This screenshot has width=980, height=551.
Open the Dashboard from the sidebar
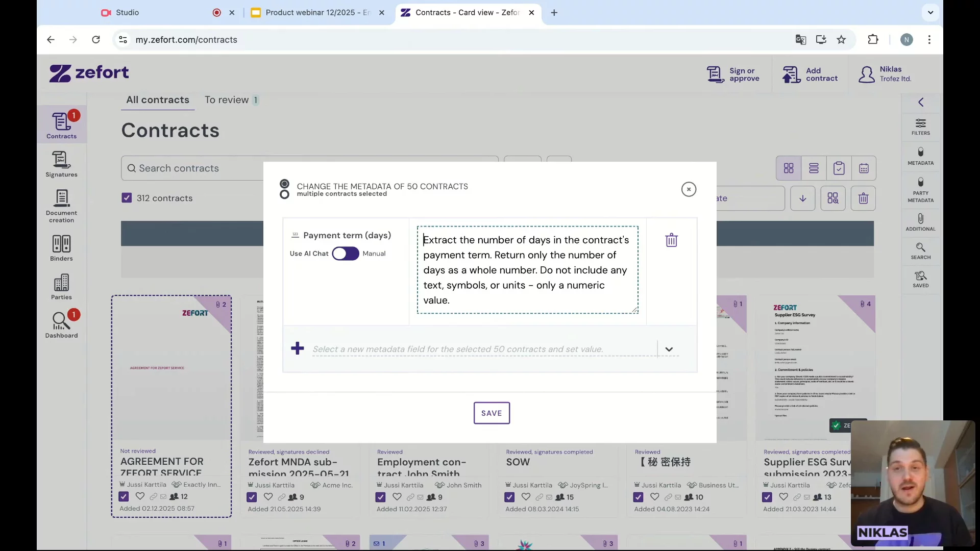pyautogui.click(x=61, y=325)
